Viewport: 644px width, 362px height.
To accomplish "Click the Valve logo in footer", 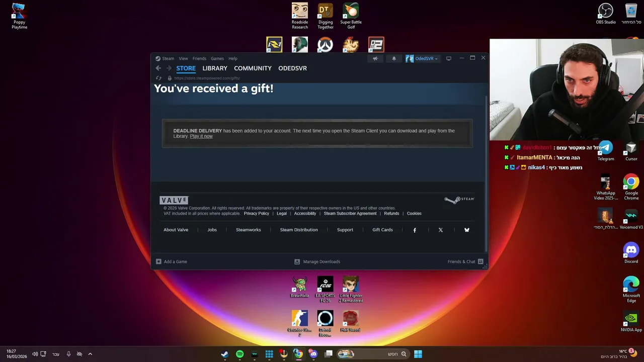I will [174, 200].
